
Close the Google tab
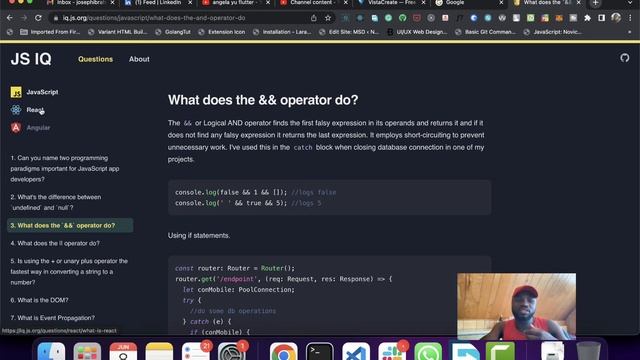[501, 3]
